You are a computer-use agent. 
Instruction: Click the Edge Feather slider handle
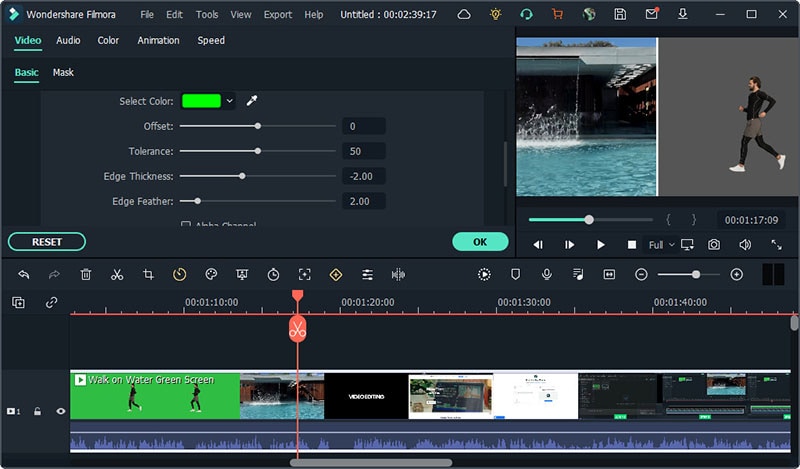click(x=197, y=201)
